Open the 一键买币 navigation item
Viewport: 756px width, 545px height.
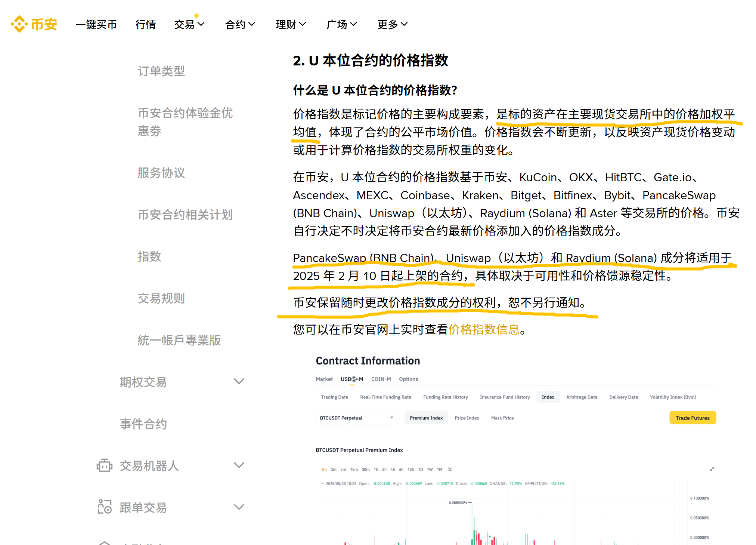(x=96, y=25)
